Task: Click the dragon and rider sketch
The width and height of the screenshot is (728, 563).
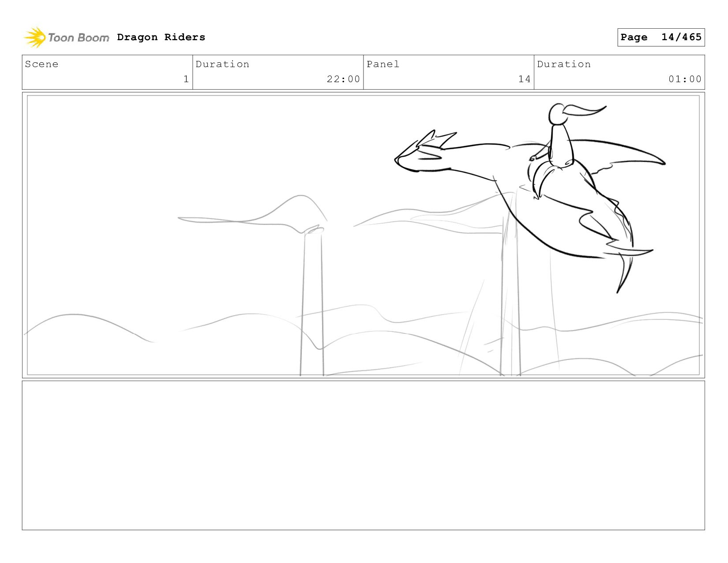Action: point(529,198)
